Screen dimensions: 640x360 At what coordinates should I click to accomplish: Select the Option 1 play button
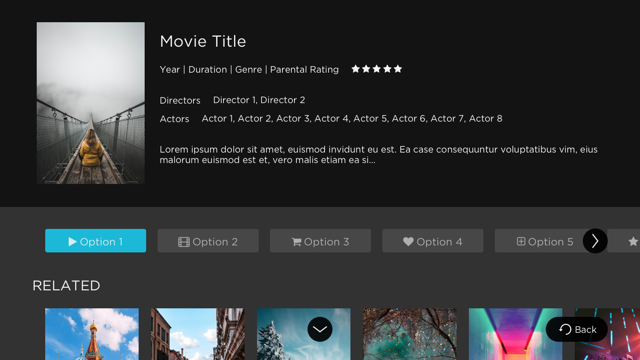point(96,241)
